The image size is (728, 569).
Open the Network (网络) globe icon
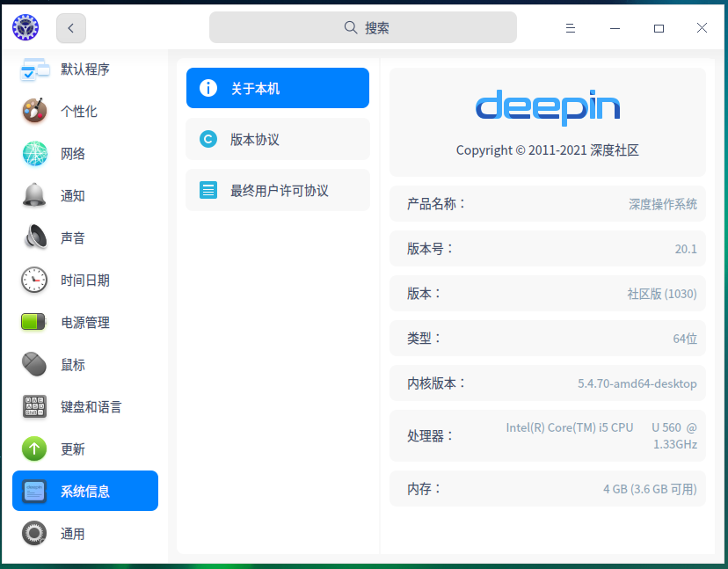click(x=35, y=153)
